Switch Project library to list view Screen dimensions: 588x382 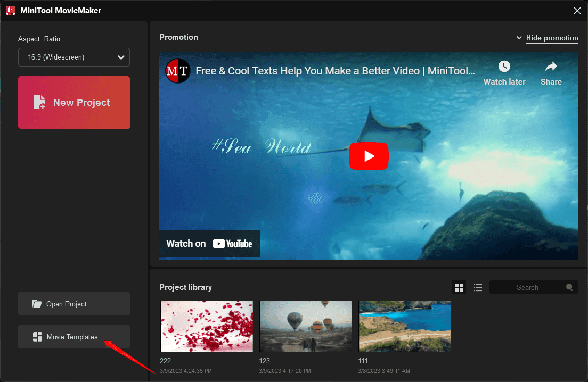tap(478, 287)
